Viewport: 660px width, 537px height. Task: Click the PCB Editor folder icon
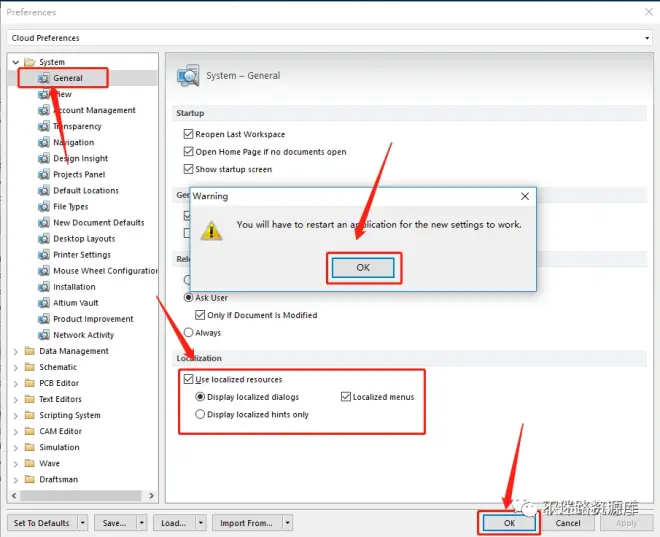[29, 383]
